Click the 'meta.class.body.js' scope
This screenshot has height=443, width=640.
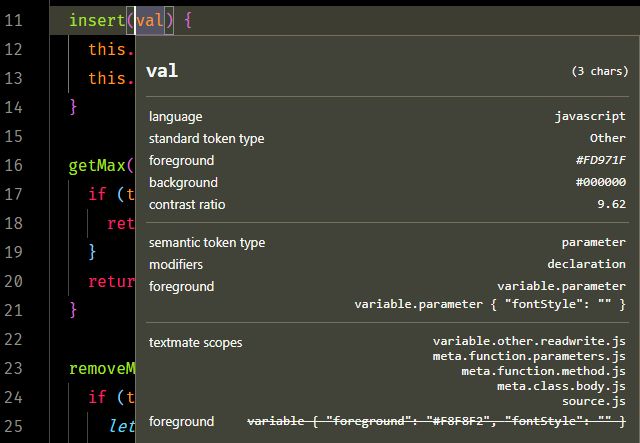(561, 386)
